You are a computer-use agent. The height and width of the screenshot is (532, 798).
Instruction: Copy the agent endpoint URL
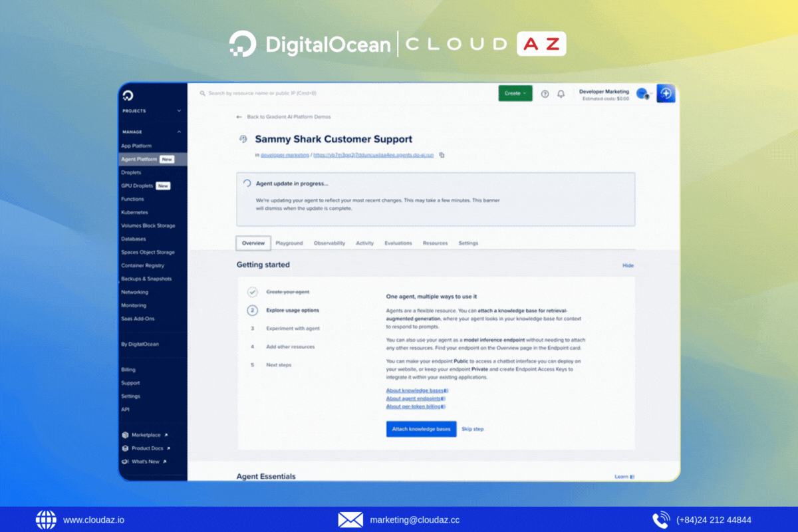(x=442, y=155)
